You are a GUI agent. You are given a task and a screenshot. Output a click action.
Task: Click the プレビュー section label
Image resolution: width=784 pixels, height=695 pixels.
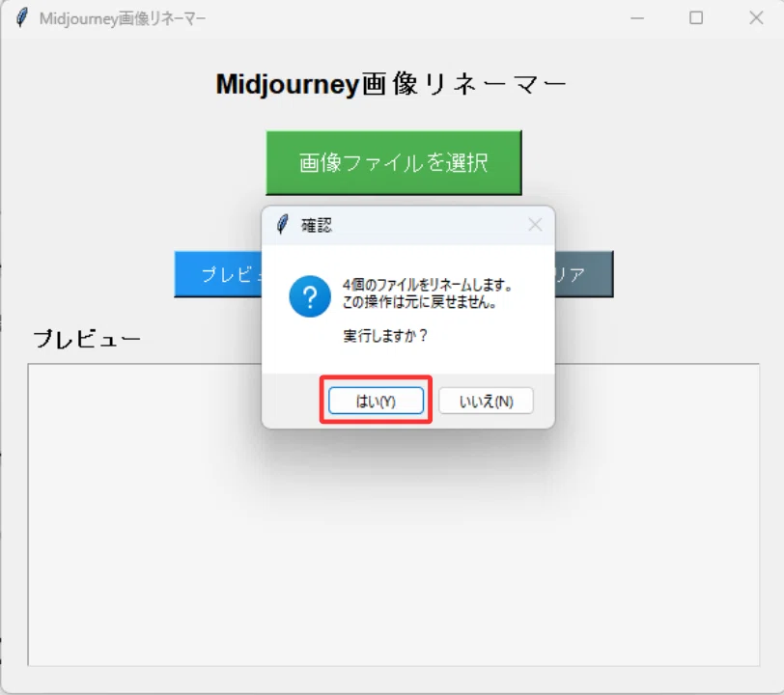coord(87,340)
